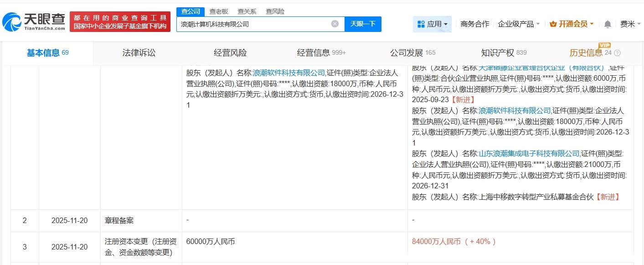Click the question mark icon near 历史信息

point(617,53)
